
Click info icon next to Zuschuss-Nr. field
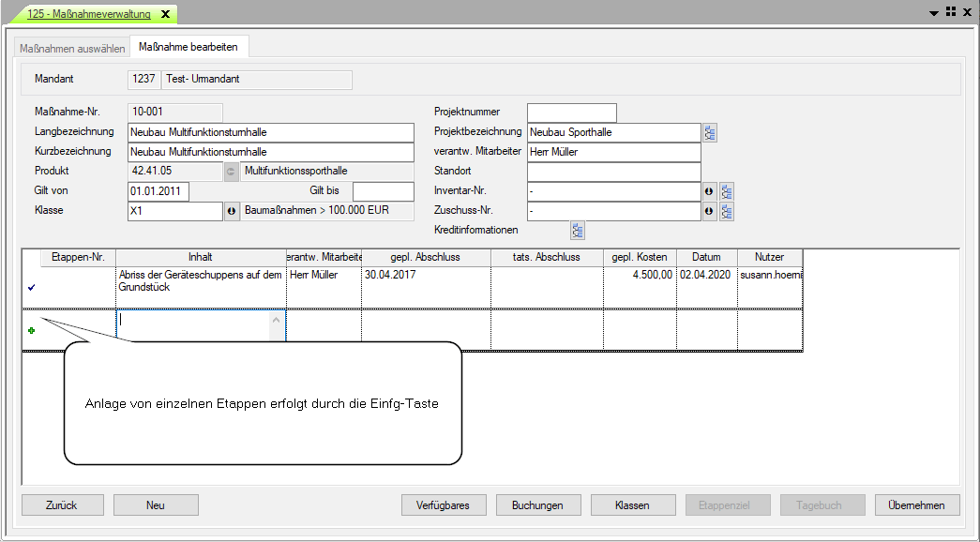coord(709,211)
